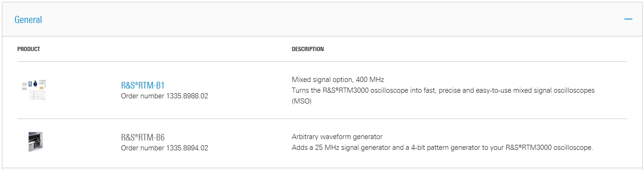Collapse the General section with minus icon
This screenshot has width=644, height=170.
click(628, 19)
